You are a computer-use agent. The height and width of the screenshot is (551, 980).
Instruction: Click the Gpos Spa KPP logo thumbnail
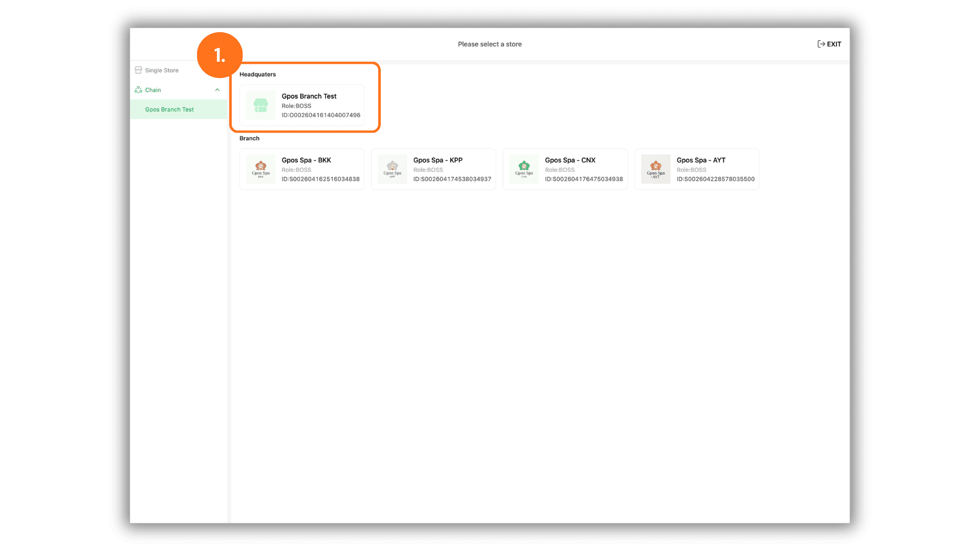point(393,169)
